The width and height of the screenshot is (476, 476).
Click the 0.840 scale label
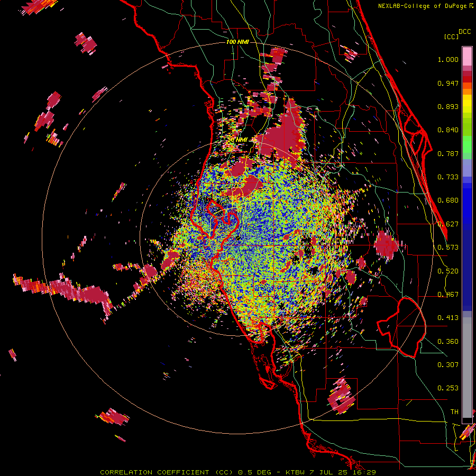pos(448,130)
